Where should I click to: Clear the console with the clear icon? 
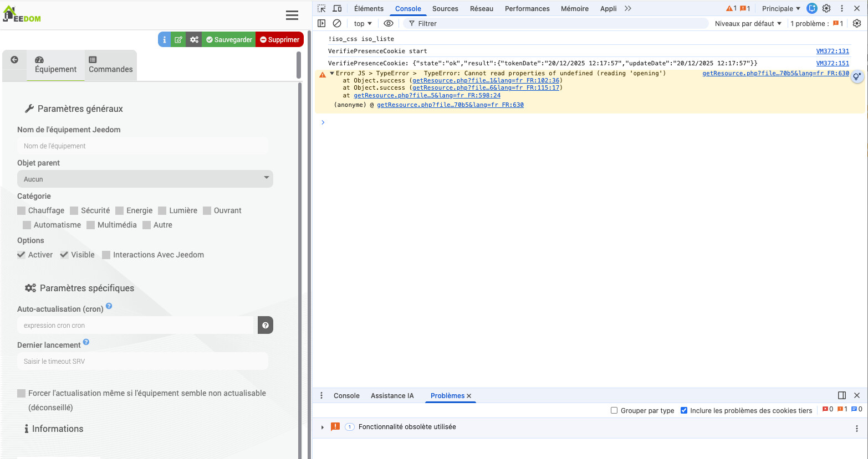(x=337, y=23)
